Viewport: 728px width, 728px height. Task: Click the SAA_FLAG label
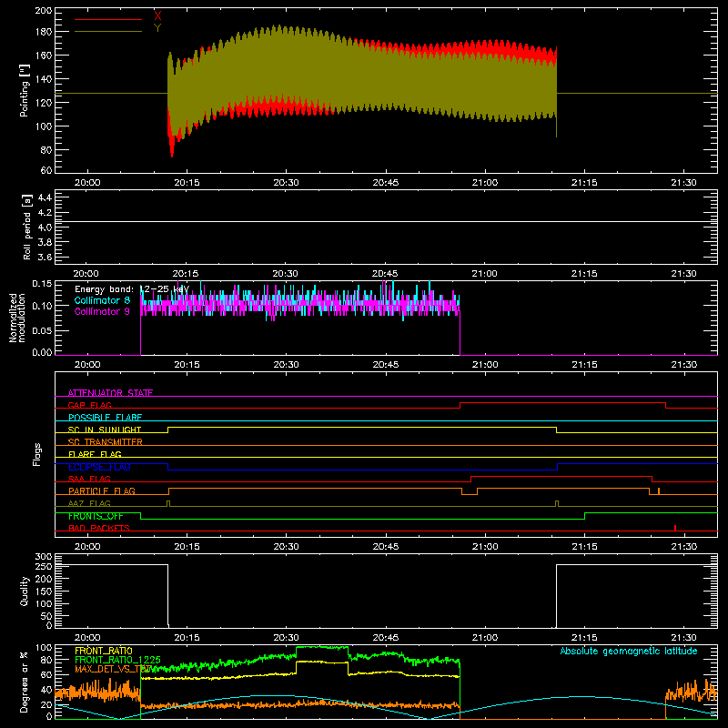tap(89, 479)
